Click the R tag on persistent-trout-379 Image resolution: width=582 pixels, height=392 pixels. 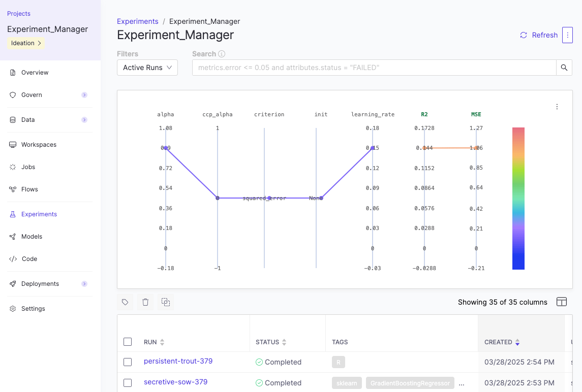coord(339,362)
